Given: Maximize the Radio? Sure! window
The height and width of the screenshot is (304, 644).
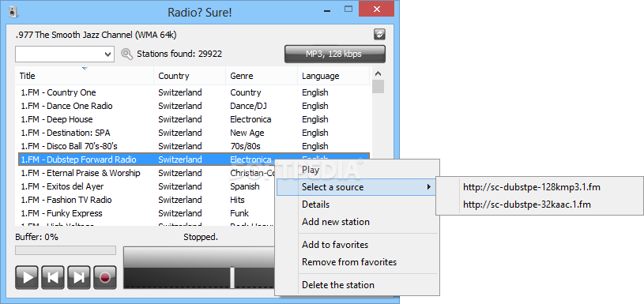Looking at the screenshot, I should (348, 9).
